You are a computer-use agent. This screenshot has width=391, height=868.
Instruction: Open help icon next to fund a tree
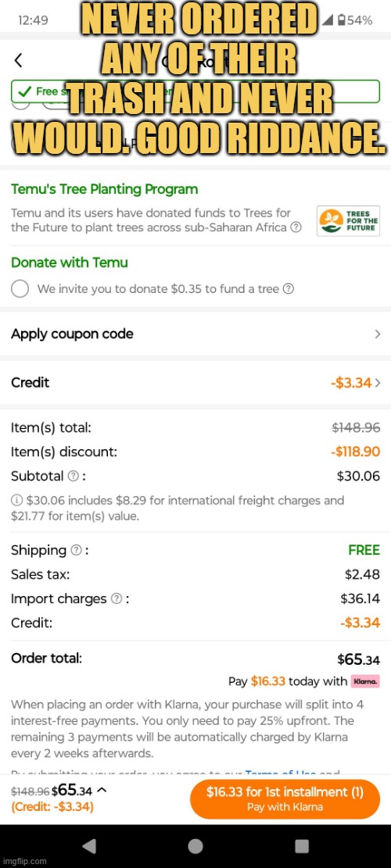(x=288, y=288)
